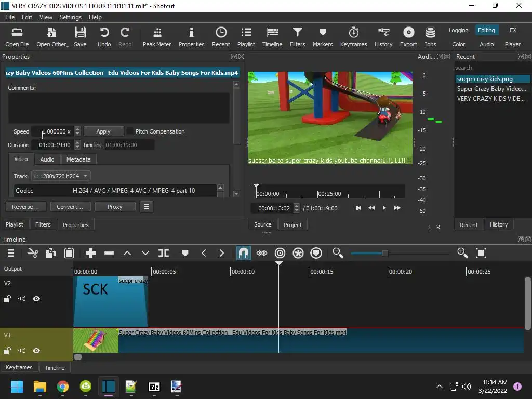Lock the V1 track

7,351
